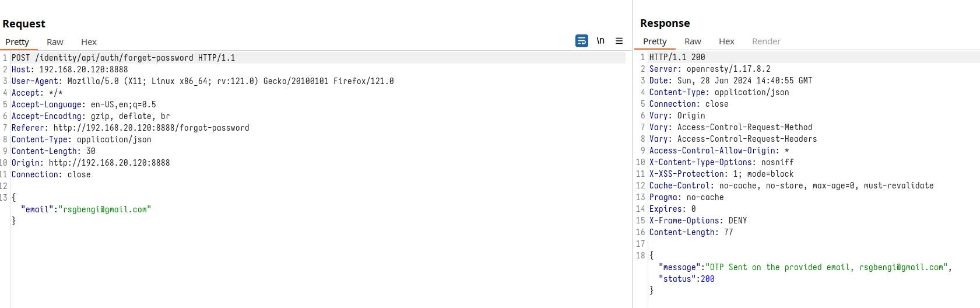Open the Hex tab in Request
The image size is (980, 308).
point(89,42)
